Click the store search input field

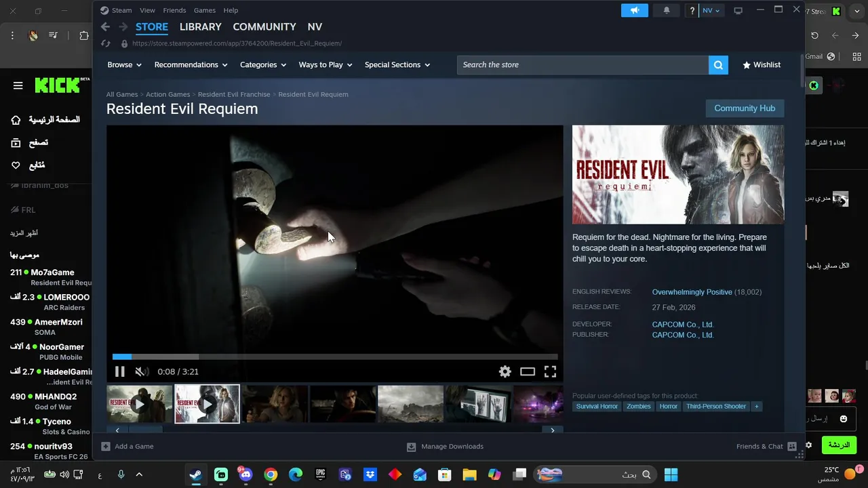pyautogui.click(x=583, y=65)
